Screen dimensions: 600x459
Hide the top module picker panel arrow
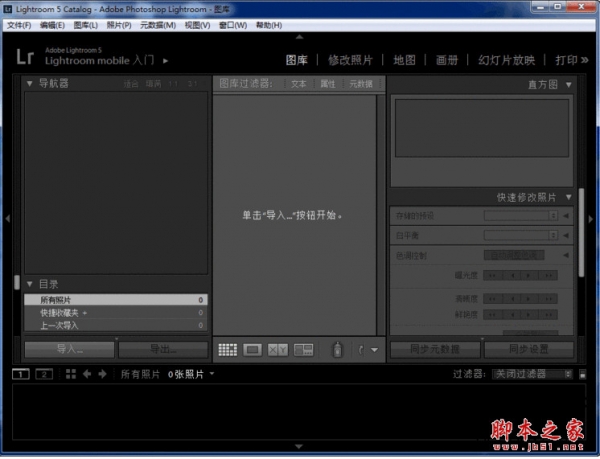click(300, 37)
